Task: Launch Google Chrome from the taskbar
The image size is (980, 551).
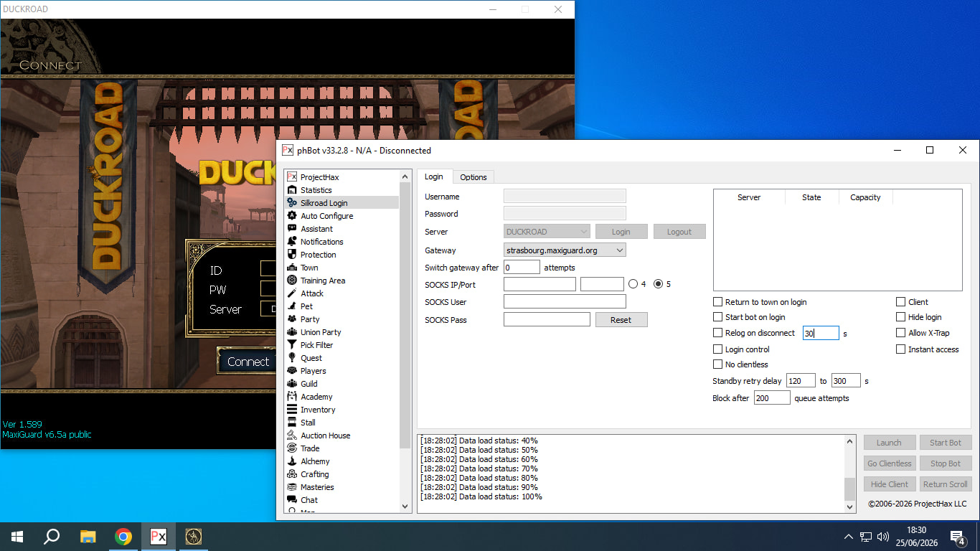Action: (x=123, y=537)
